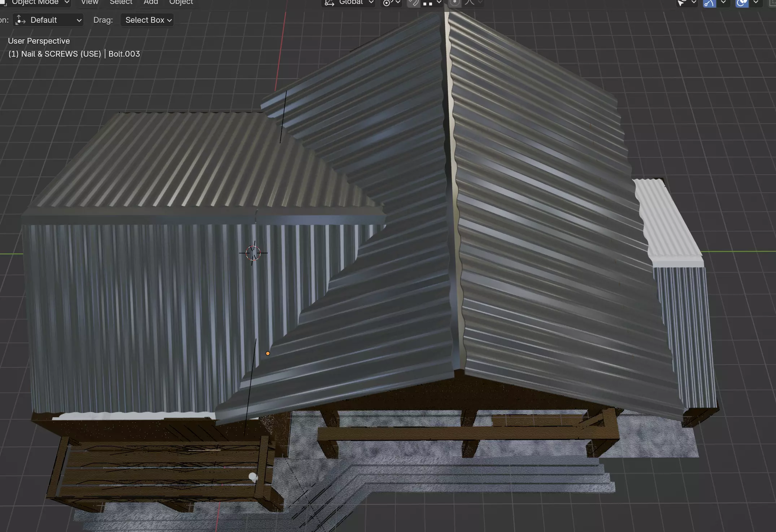This screenshot has width=776, height=532.
Task: Open the Object menu
Action: tap(181, 2)
